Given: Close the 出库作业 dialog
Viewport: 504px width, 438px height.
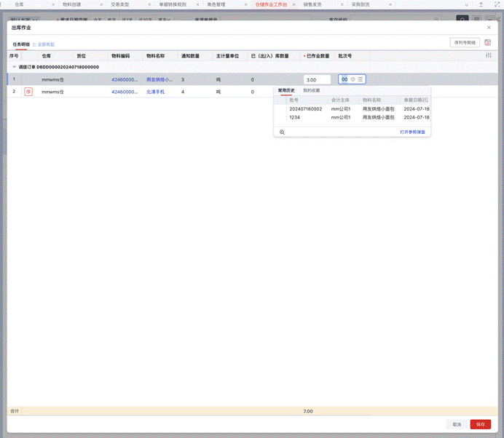Looking at the screenshot, I should 489,28.
